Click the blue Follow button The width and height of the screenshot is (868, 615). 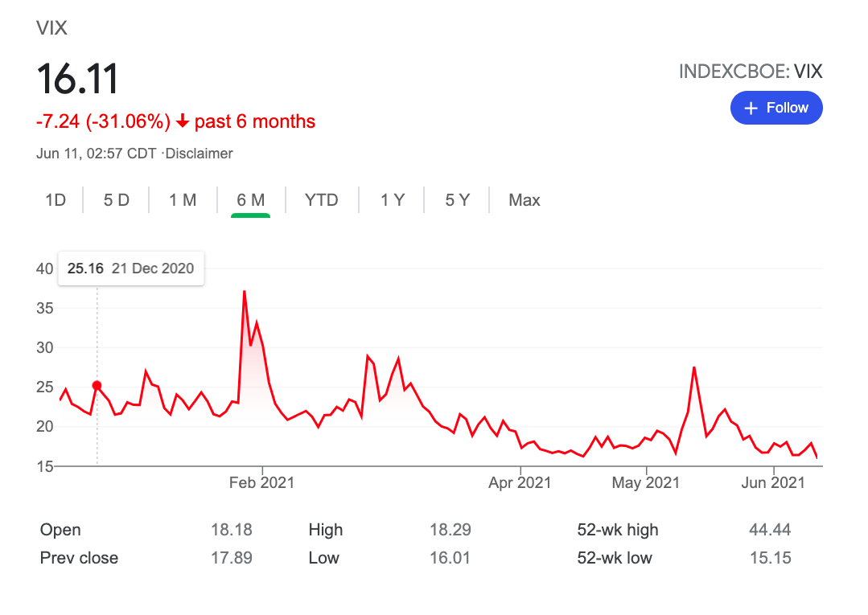pyautogui.click(x=775, y=108)
